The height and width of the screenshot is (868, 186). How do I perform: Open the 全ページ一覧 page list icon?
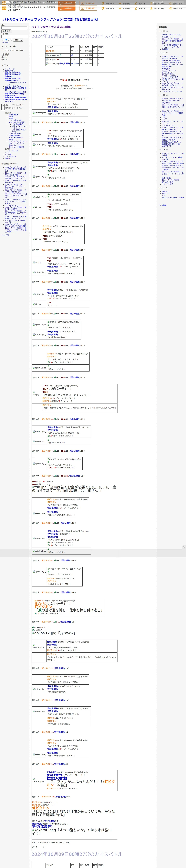(x=151, y=8)
